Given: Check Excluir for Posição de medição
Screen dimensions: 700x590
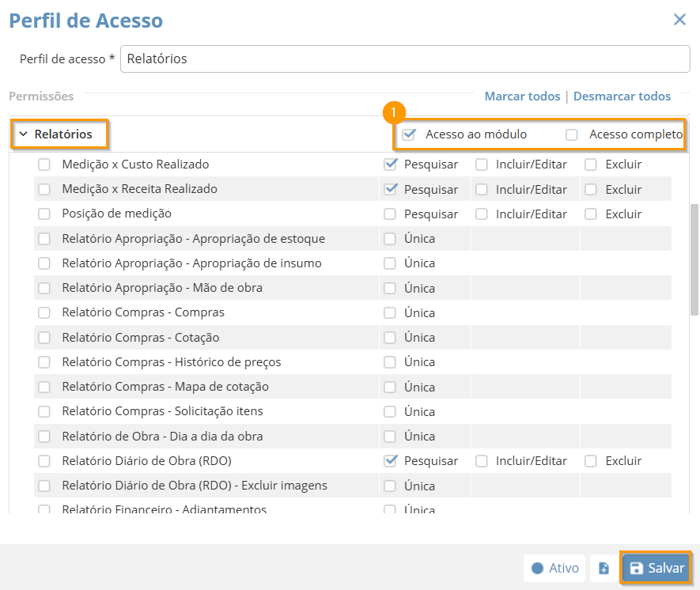Looking at the screenshot, I should (591, 214).
